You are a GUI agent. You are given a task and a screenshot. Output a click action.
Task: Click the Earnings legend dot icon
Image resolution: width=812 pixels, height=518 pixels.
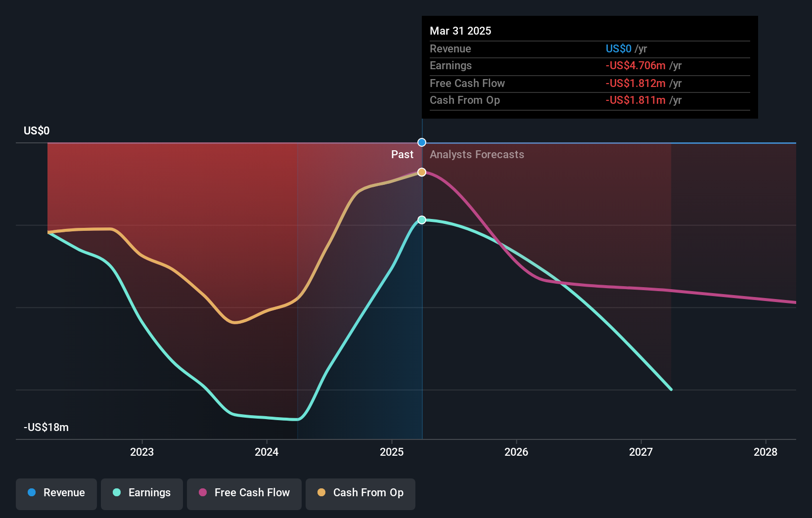(116, 493)
